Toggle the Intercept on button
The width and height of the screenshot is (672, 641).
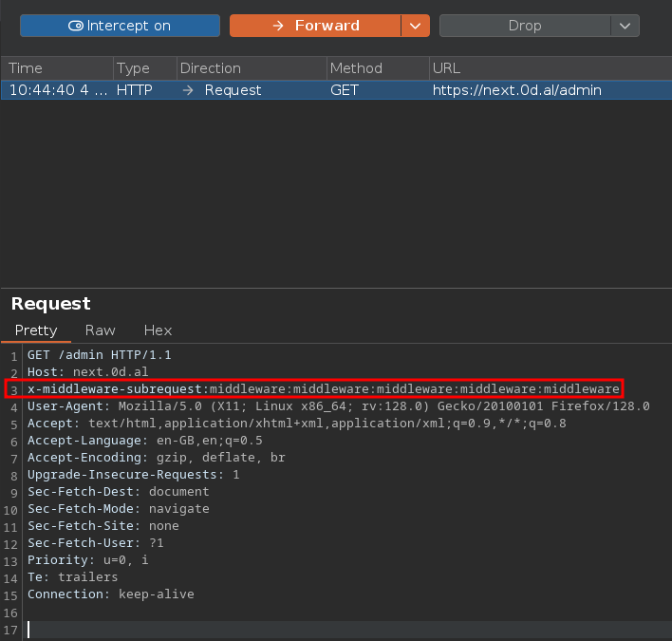pyautogui.click(x=120, y=26)
